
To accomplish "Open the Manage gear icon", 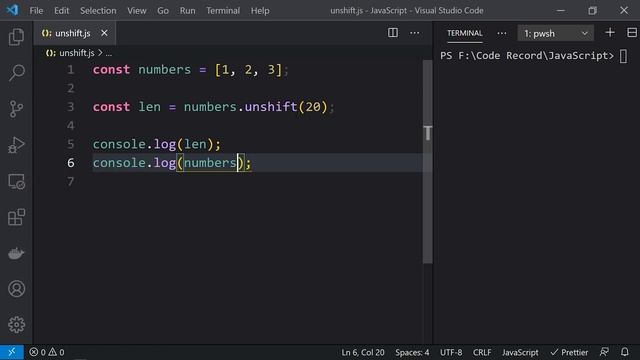I will 16,325.
